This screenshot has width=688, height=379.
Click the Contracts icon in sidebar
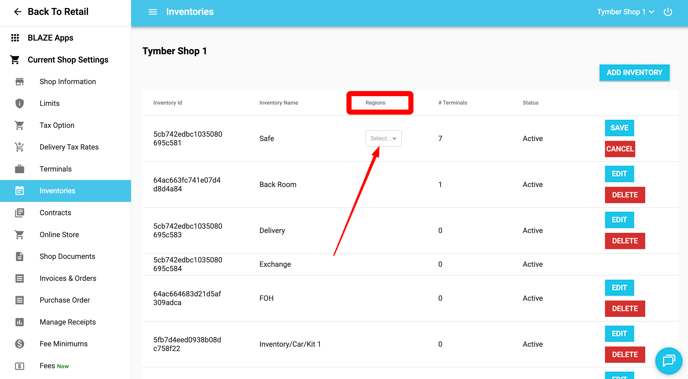(19, 213)
